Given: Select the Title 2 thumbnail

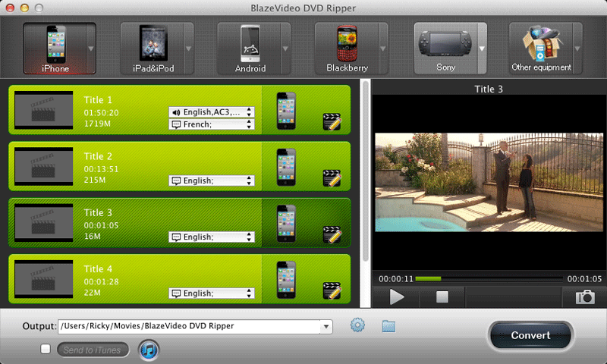Looking at the screenshot, I should tap(44, 166).
